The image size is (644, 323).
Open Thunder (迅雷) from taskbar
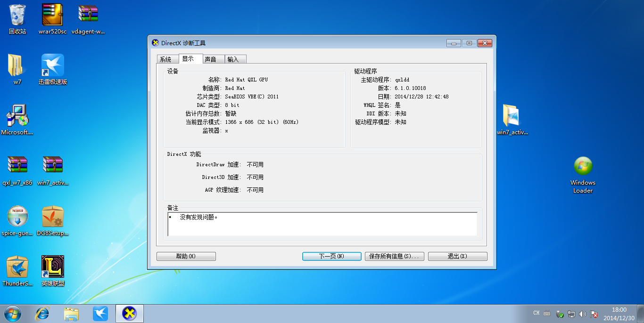[100, 314]
